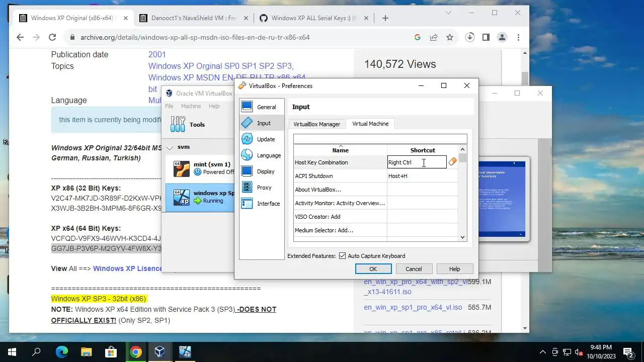Viewport: 644px width, 362px height.
Task: Click Help button in Preferences dialog
Action: (x=454, y=269)
